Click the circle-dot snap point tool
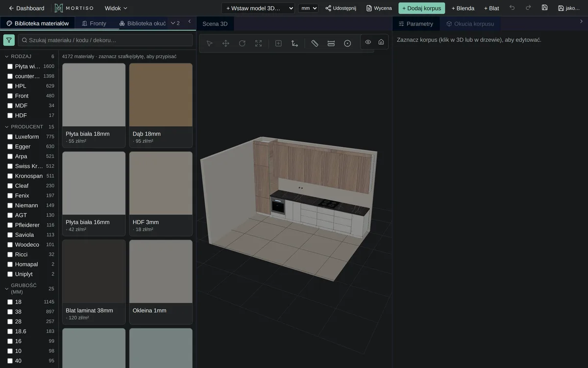This screenshot has height=368, width=588. (x=347, y=43)
